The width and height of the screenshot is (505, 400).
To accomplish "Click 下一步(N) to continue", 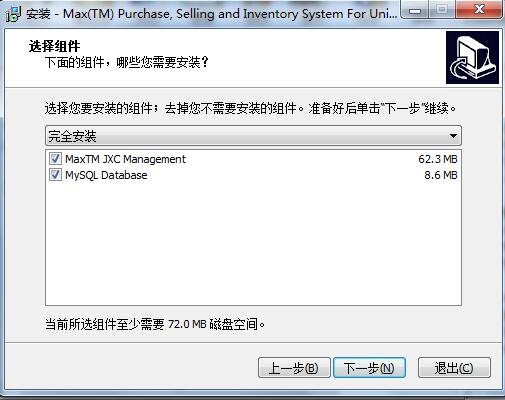I will 369,368.
